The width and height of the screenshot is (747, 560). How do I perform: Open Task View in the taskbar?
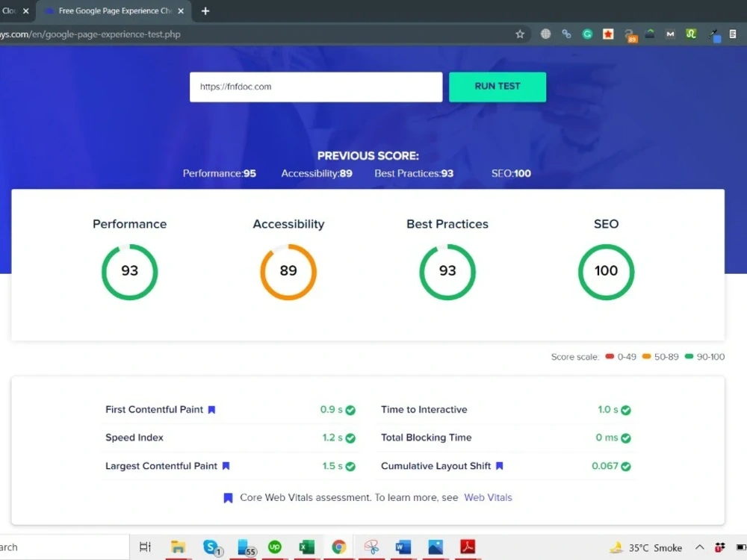tap(146, 547)
